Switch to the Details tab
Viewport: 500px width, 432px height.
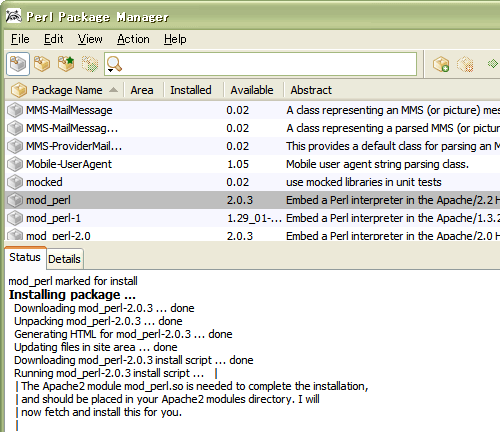tap(64, 259)
